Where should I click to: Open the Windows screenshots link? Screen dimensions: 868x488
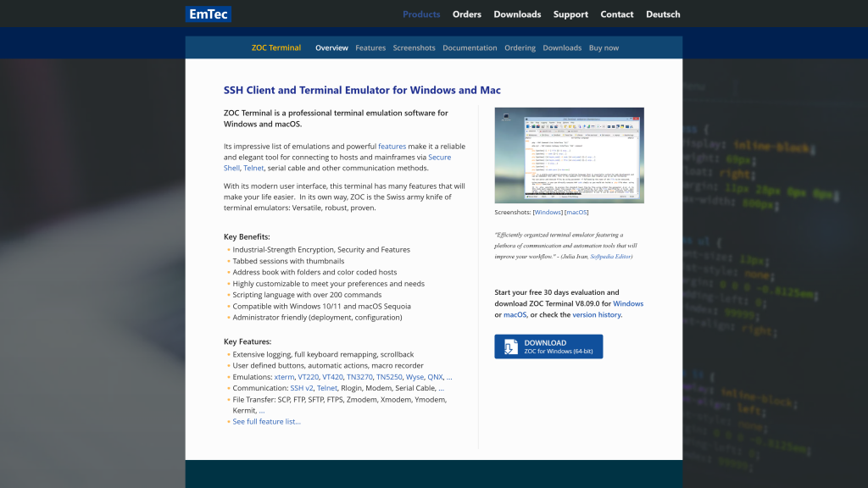click(548, 213)
